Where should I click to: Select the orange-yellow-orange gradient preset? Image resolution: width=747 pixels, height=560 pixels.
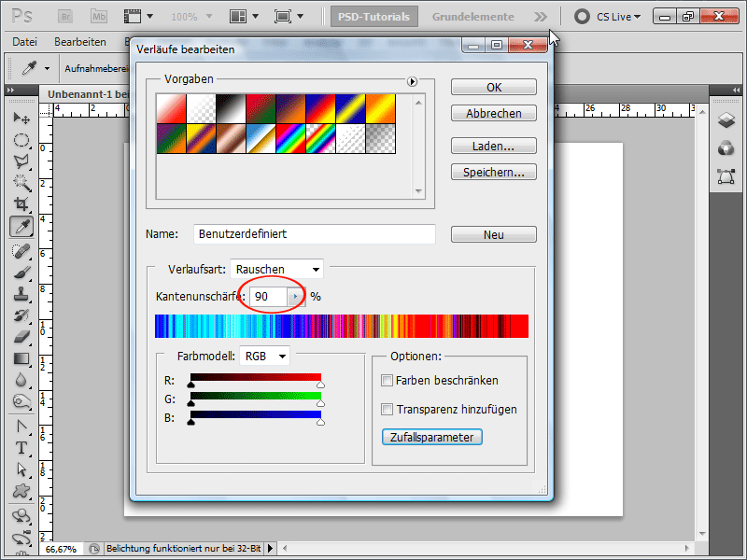tap(380, 108)
